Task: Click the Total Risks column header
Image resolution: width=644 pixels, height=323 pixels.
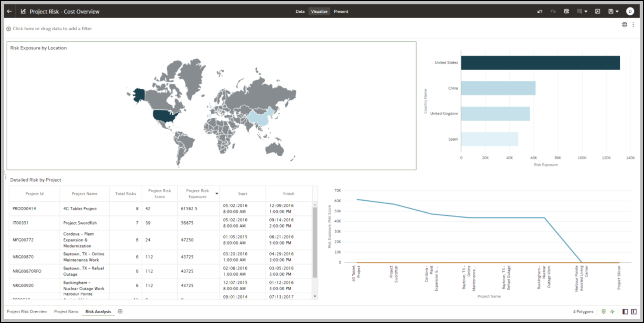Action: 126,194
